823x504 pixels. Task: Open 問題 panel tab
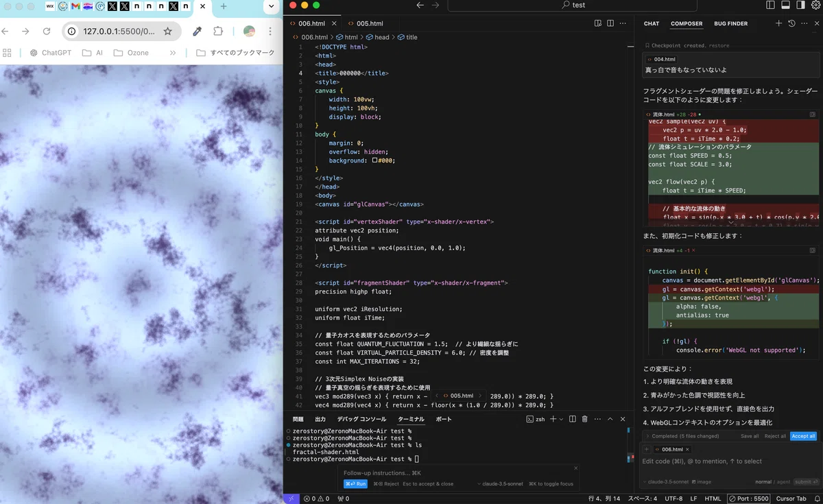pyautogui.click(x=298, y=419)
